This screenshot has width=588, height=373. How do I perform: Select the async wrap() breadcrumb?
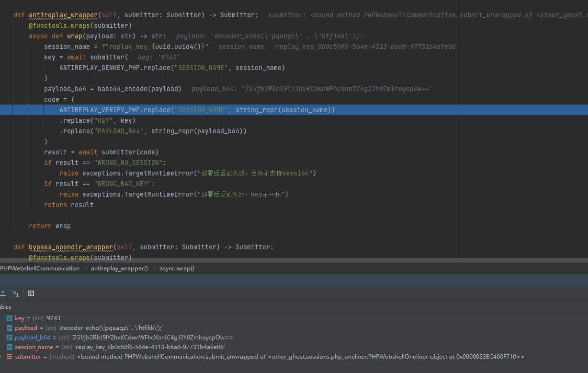tap(177, 268)
